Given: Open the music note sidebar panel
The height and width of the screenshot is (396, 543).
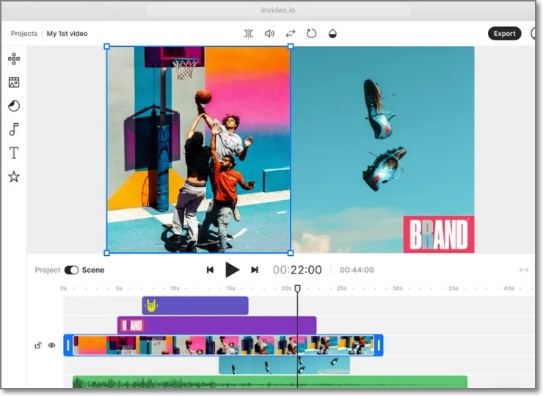Looking at the screenshot, I should (x=14, y=129).
